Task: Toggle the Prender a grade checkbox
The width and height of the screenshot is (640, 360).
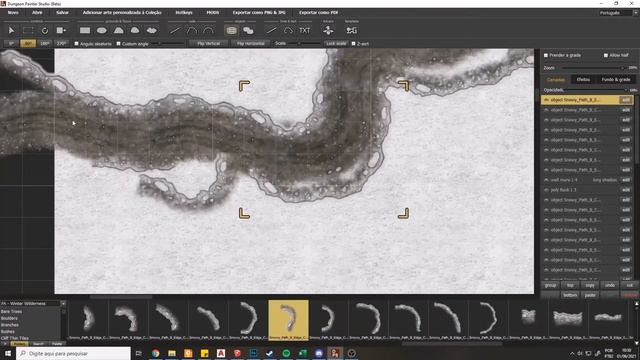Action: pyautogui.click(x=546, y=55)
